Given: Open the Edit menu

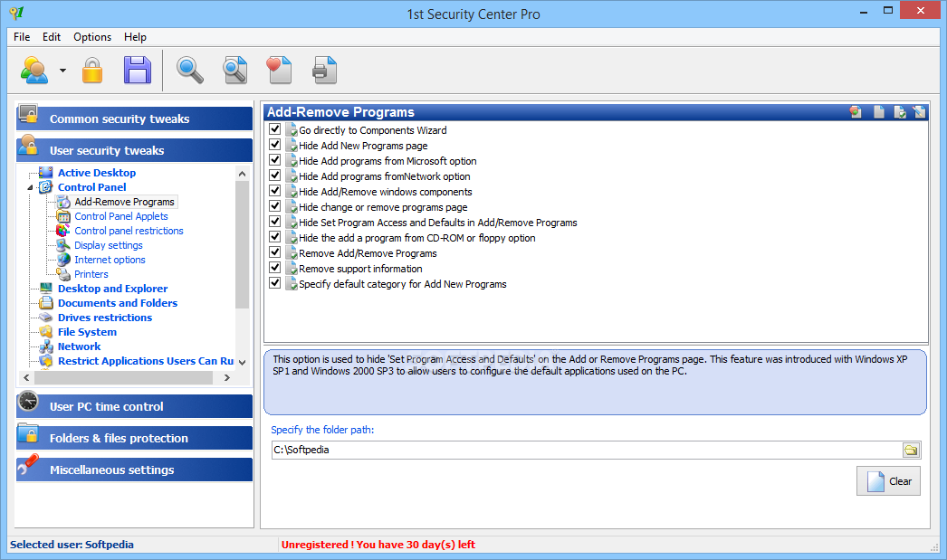Looking at the screenshot, I should tap(52, 37).
